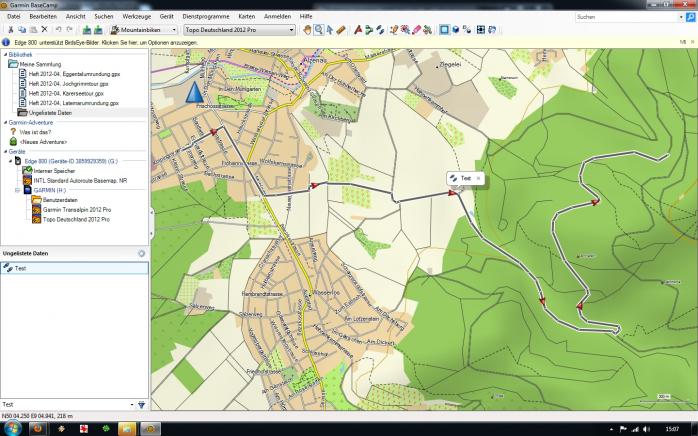Select the hand pan tool
The width and height of the screenshot is (698, 436).
[x=308, y=30]
